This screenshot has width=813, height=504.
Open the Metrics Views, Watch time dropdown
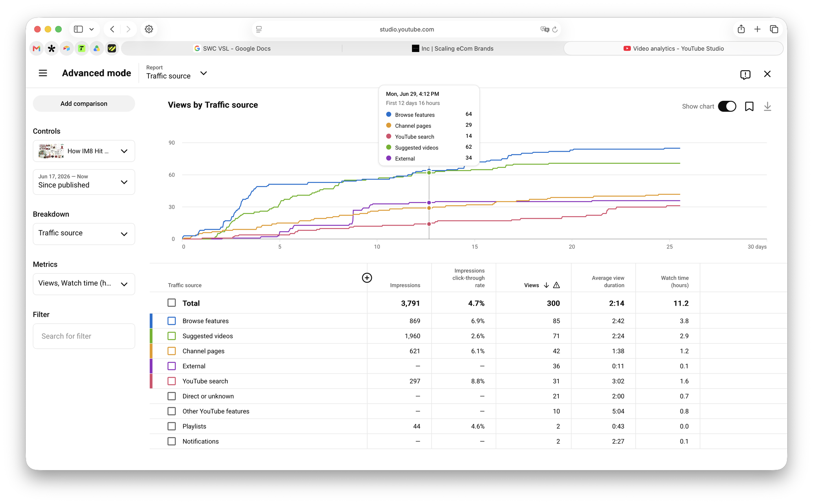(x=84, y=284)
